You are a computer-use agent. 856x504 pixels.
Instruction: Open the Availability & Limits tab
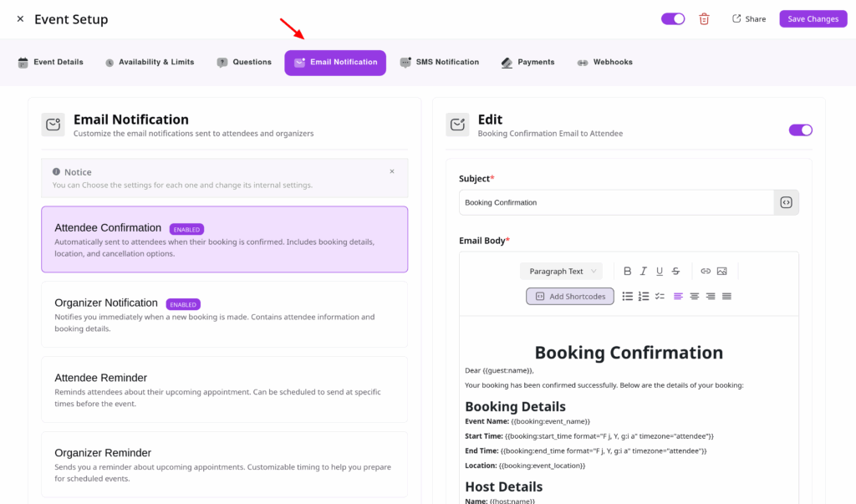click(150, 63)
